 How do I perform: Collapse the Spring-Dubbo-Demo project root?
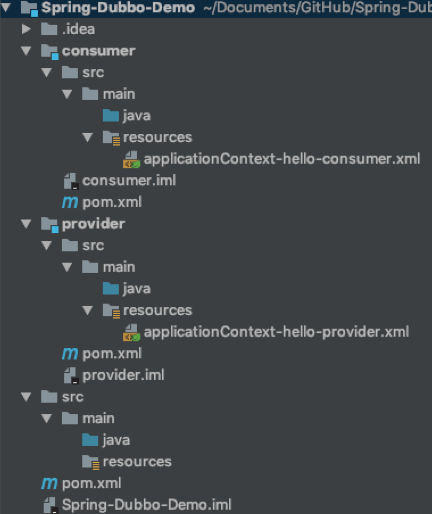tap(6, 7)
